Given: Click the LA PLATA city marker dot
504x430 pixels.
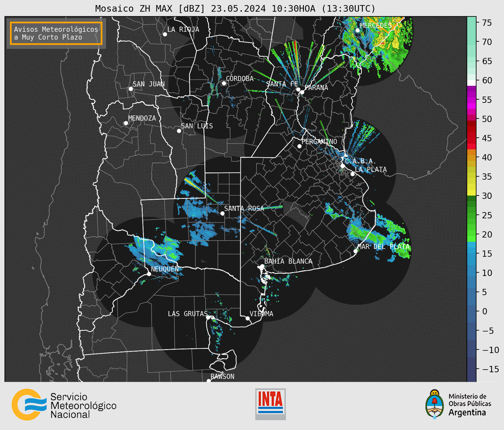Looking at the screenshot, I should pos(353,174).
